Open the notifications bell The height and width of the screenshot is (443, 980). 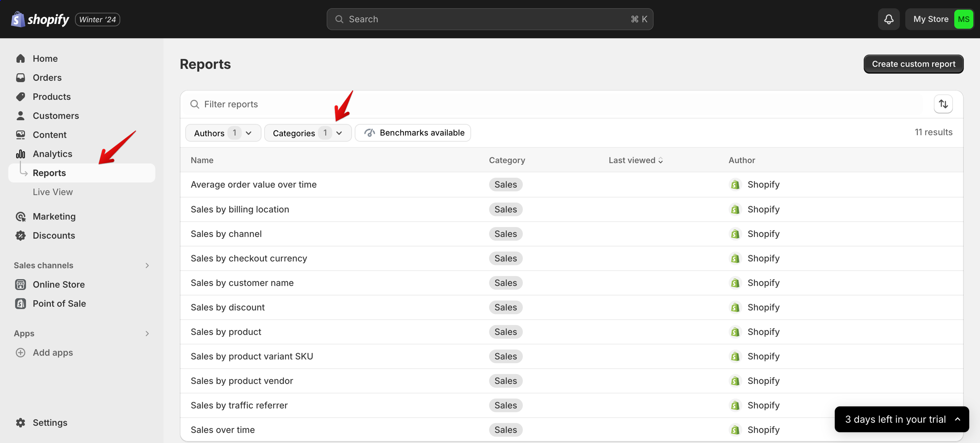888,19
